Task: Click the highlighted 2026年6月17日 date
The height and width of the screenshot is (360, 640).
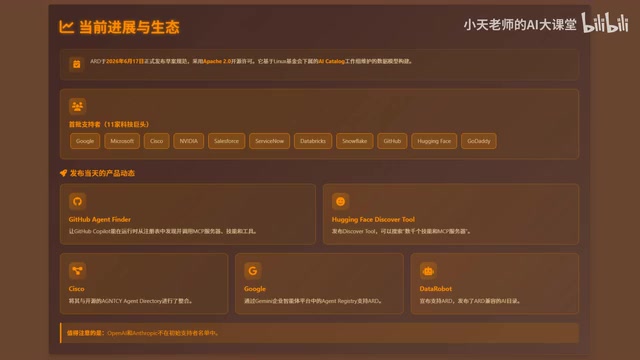Action: (x=125, y=61)
